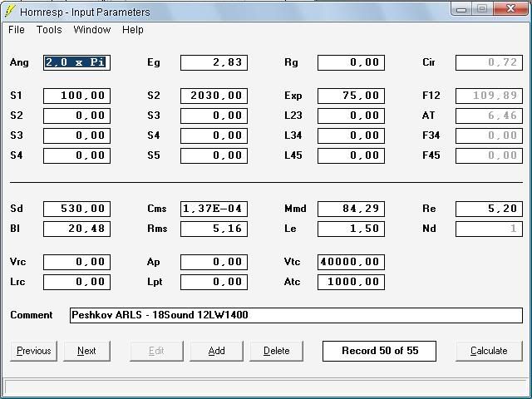Viewport: 532px width, 399px height.
Task: Click the Le field with 1,50
Action: click(351, 229)
